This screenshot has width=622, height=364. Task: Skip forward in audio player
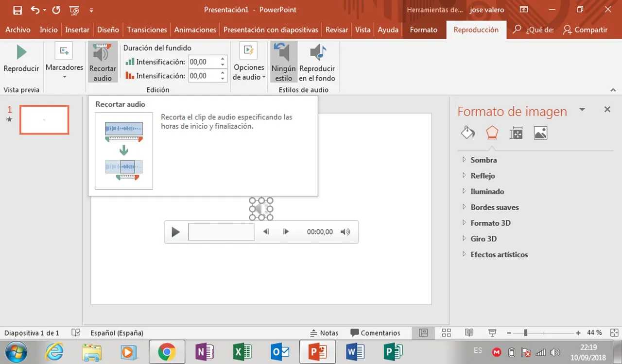point(286,232)
